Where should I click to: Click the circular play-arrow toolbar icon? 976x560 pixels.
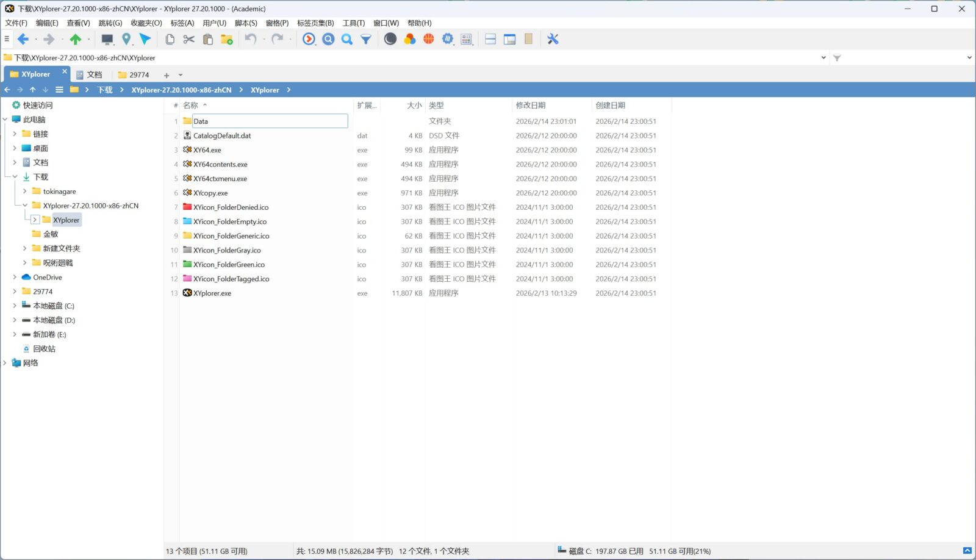pyautogui.click(x=309, y=39)
